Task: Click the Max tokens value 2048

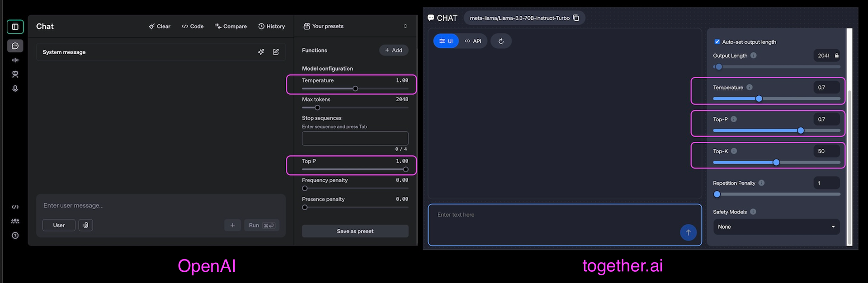Action: 402,99
